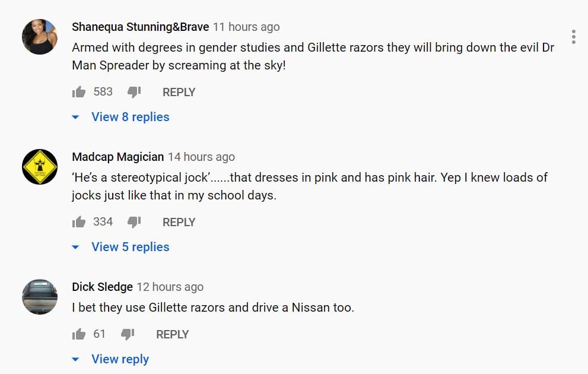The width and height of the screenshot is (588, 374).
Task: Open Dick Sledge's avatar thumbnail
Action: (40, 297)
